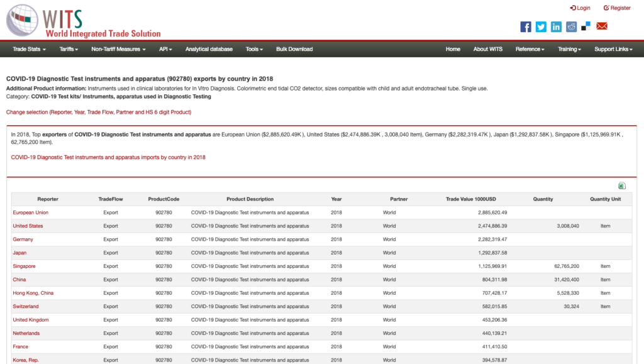Select quantity 30,324 cell

tap(571, 307)
